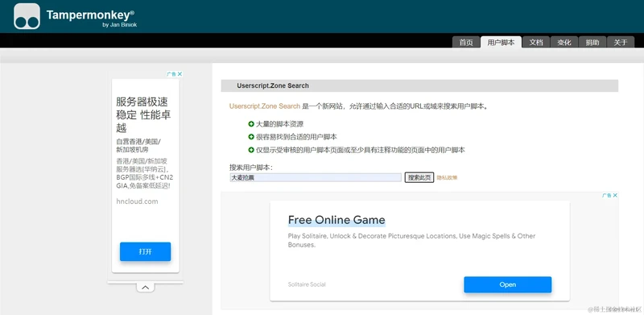Click green plus icon beside 很容易找到合适的用户脚本
Image resolution: width=644 pixels, height=315 pixels.
click(x=251, y=137)
